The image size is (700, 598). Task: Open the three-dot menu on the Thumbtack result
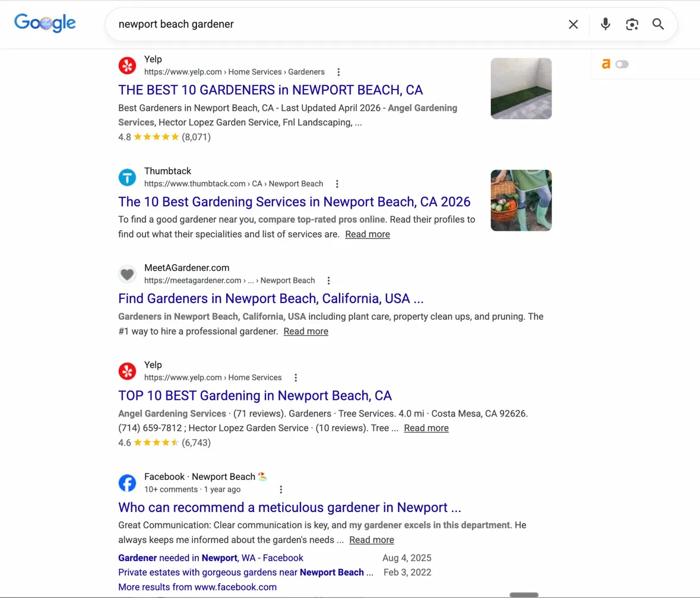pyautogui.click(x=337, y=184)
